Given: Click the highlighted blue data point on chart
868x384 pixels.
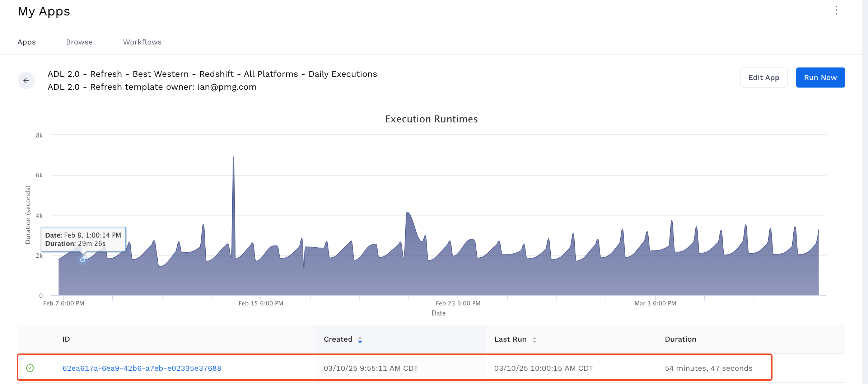Looking at the screenshot, I should pyautogui.click(x=83, y=260).
